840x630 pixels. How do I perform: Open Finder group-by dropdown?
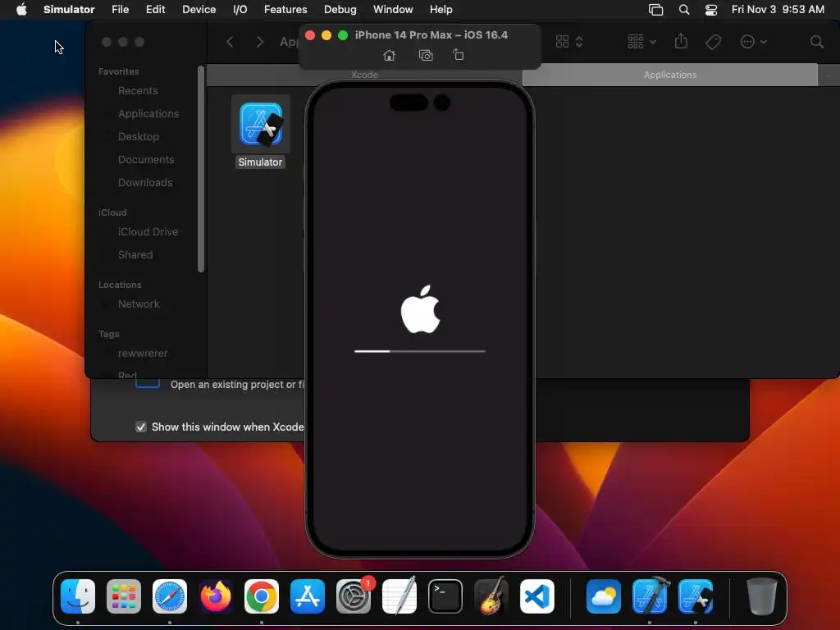coord(641,42)
